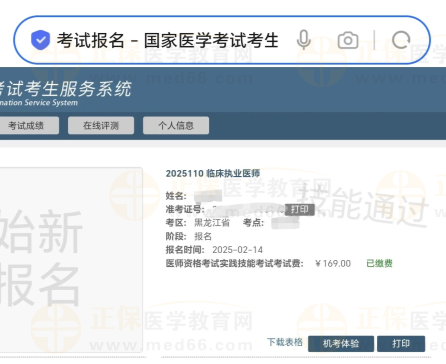The width and height of the screenshot is (446, 364).
Task: Click the green 已缴费 status
Action: (x=379, y=263)
